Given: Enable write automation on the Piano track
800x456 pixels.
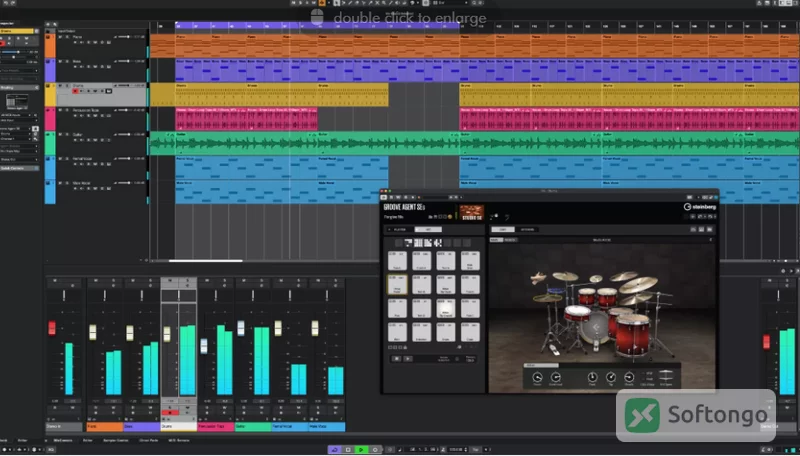Looking at the screenshot, I should click(95, 42).
